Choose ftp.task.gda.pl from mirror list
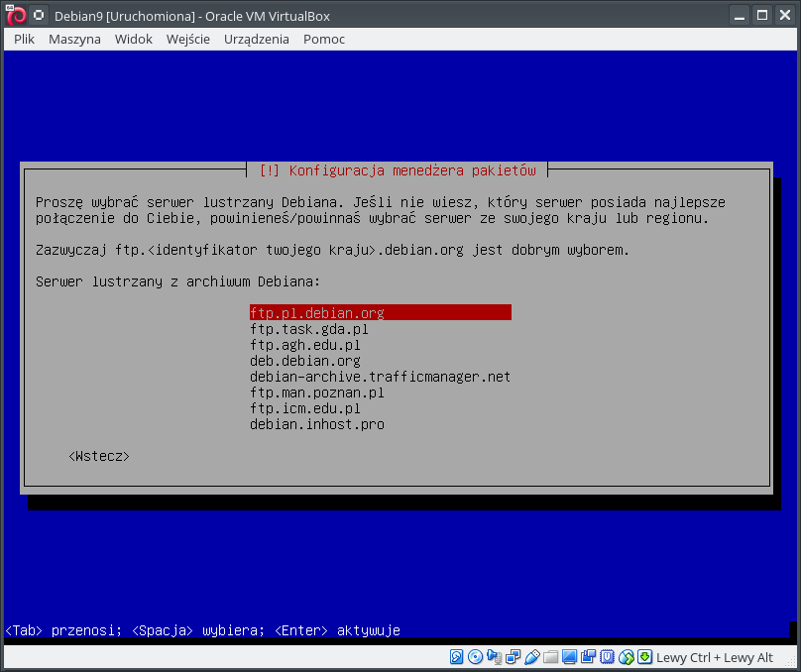 (309, 329)
